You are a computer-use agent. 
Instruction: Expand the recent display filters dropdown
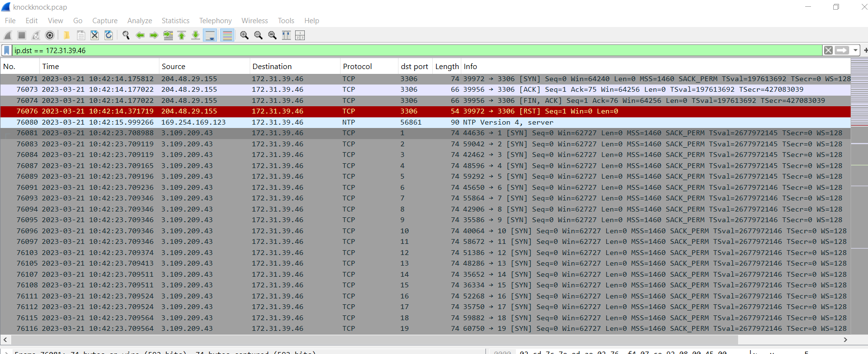[x=855, y=50]
